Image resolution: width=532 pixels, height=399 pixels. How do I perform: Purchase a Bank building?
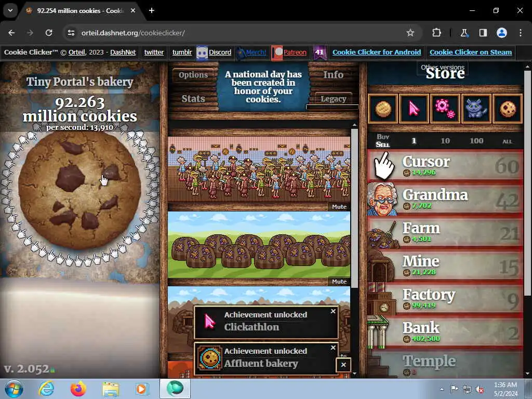click(445, 332)
